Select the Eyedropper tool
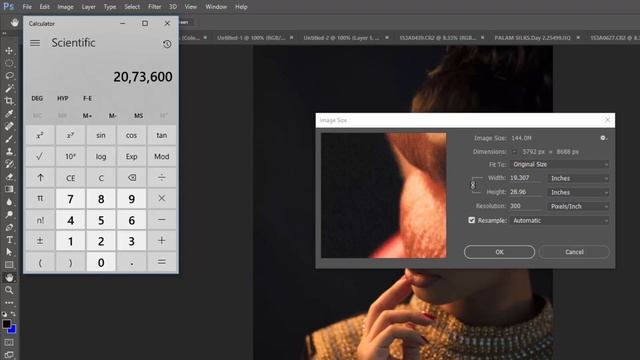 tap(9, 113)
